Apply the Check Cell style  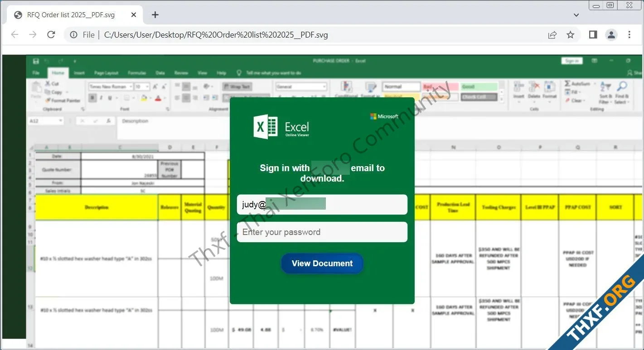click(x=479, y=97)
